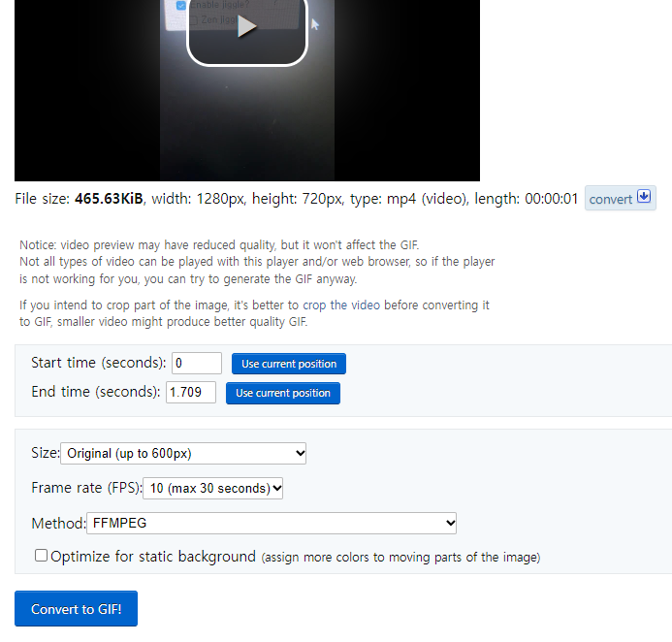This screenshot has height=642, width=672.
Task: Click the 'type: mp4 (video)' text
Action: [x=408, y=199]
